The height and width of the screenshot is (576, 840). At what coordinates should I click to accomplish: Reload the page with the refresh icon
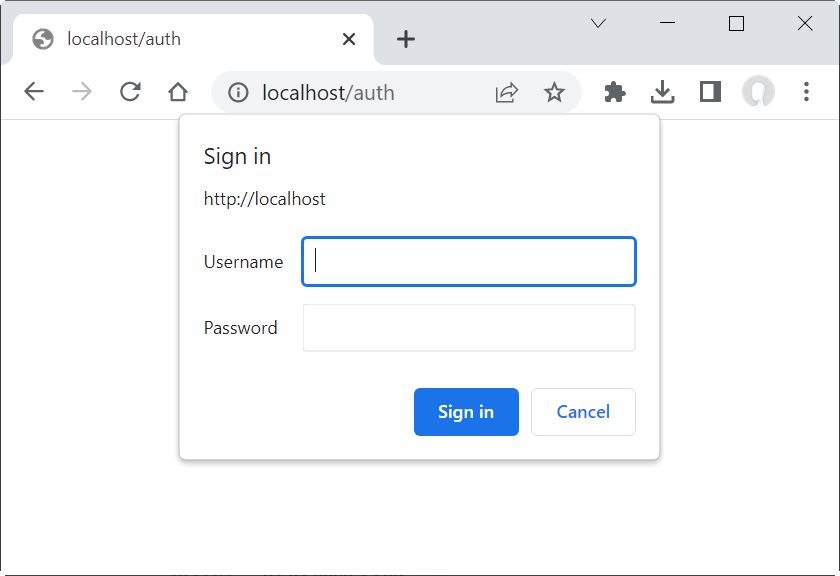click(130, 91)
